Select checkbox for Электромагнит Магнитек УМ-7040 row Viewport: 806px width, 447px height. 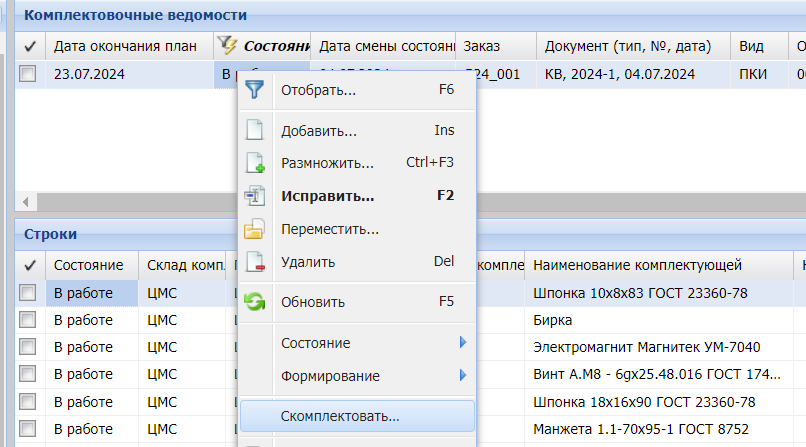[x=28, y=347]
